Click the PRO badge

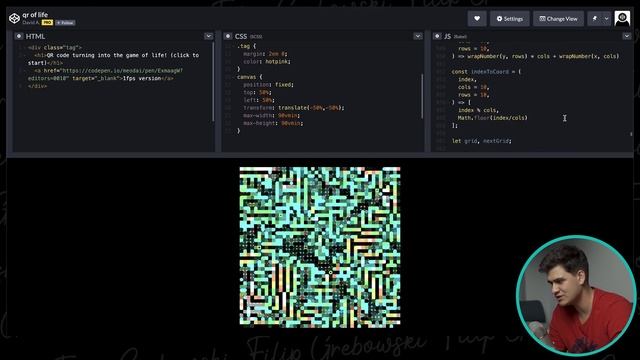47,23
